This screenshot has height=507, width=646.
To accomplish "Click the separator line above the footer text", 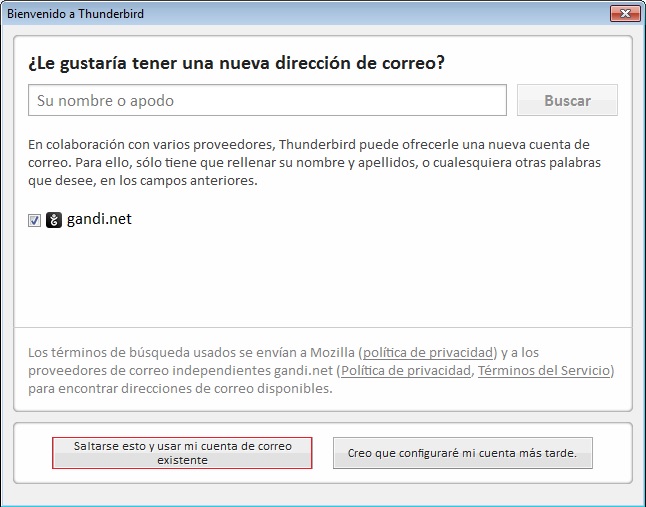I will (322, 327).
